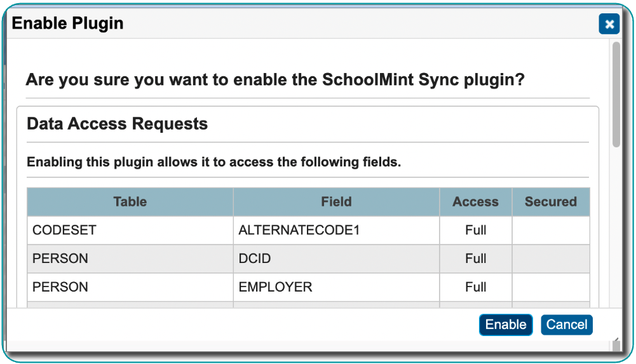Click the Table column header
Image resolution: width=636 pixels, height=364 pixels.
pos(130,202)
